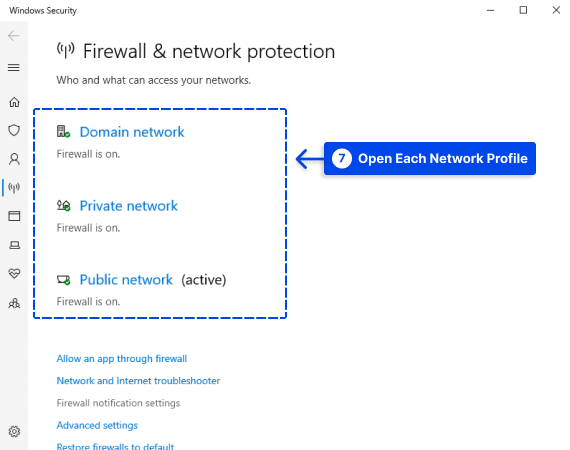Click Firewall notification settings
The height and width of the screenshot is (450, 570).
pyautogui.click(x=118, y=403)
